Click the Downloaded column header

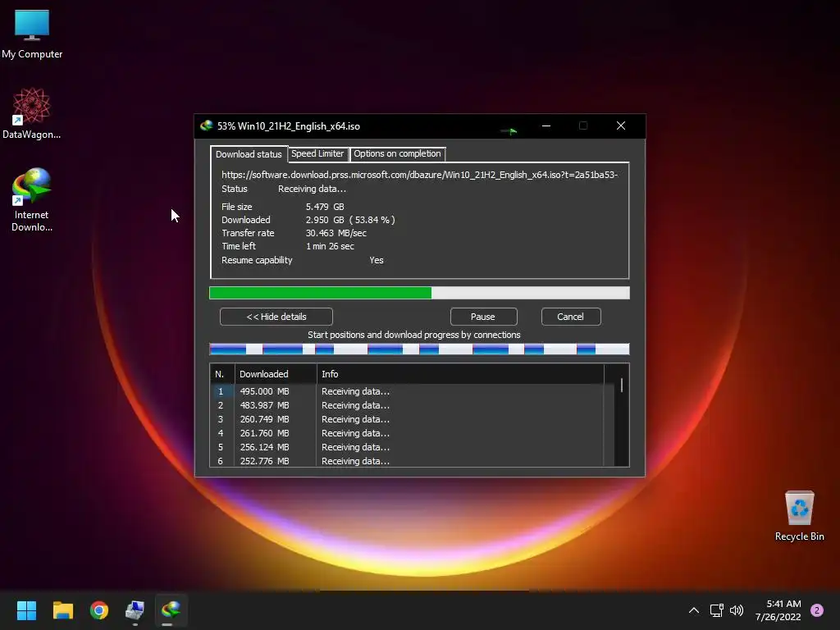coord(276,374)
